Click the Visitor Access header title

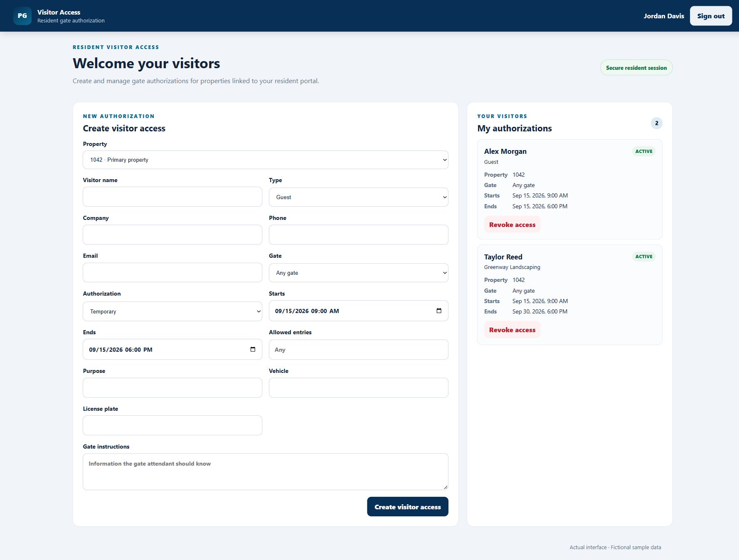tap(59, 12)
